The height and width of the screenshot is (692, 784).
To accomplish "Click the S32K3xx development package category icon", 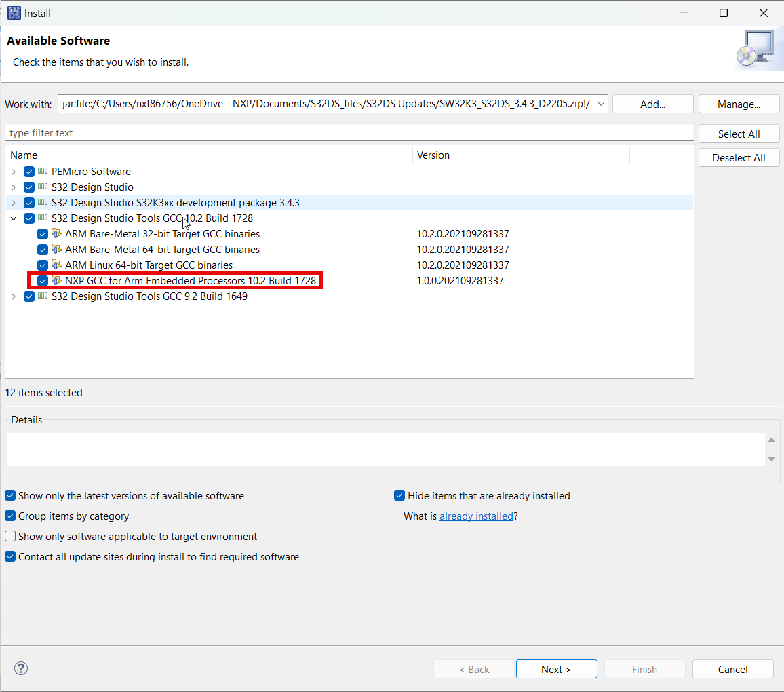I will [43, 202].
